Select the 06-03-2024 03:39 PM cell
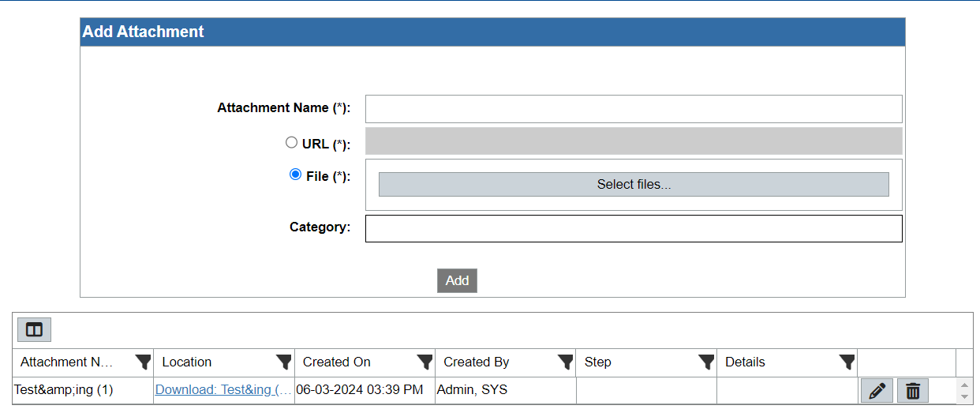 (x=365, y=390)
